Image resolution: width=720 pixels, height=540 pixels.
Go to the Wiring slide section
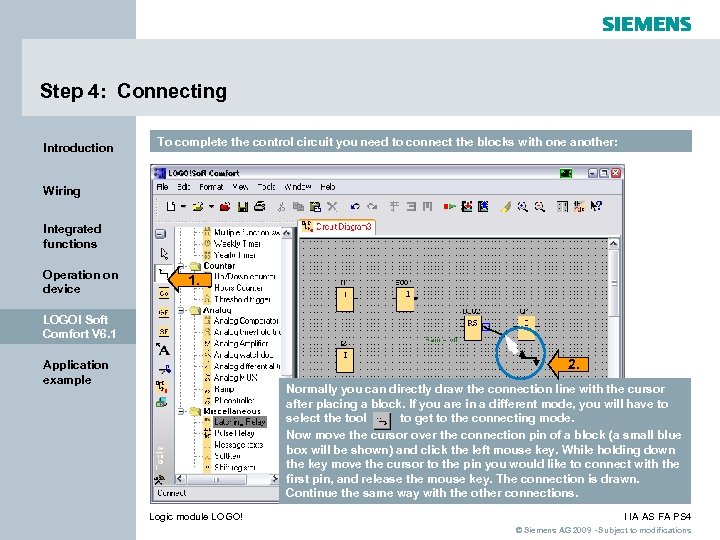[62, 191]
